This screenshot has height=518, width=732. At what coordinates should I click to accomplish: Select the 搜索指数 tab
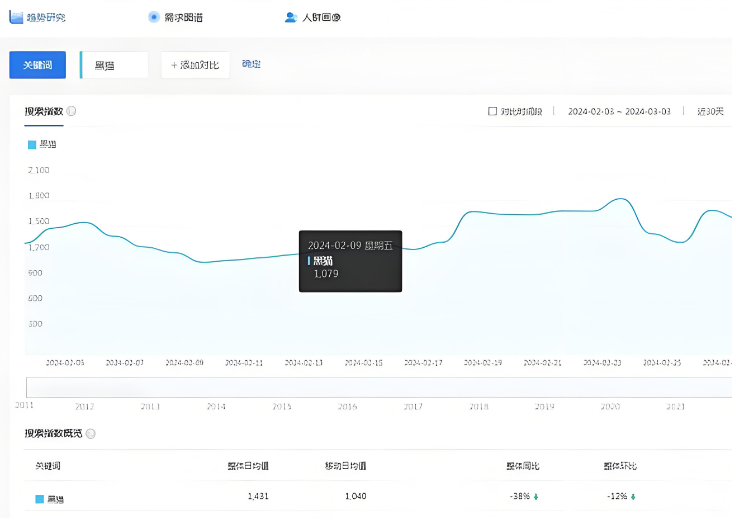[44, 111]
